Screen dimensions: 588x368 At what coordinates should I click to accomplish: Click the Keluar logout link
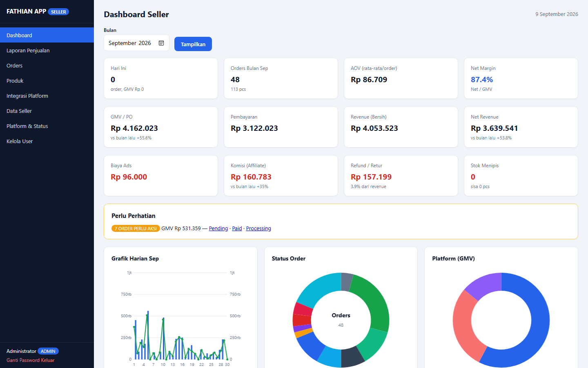tap(48, 360)
